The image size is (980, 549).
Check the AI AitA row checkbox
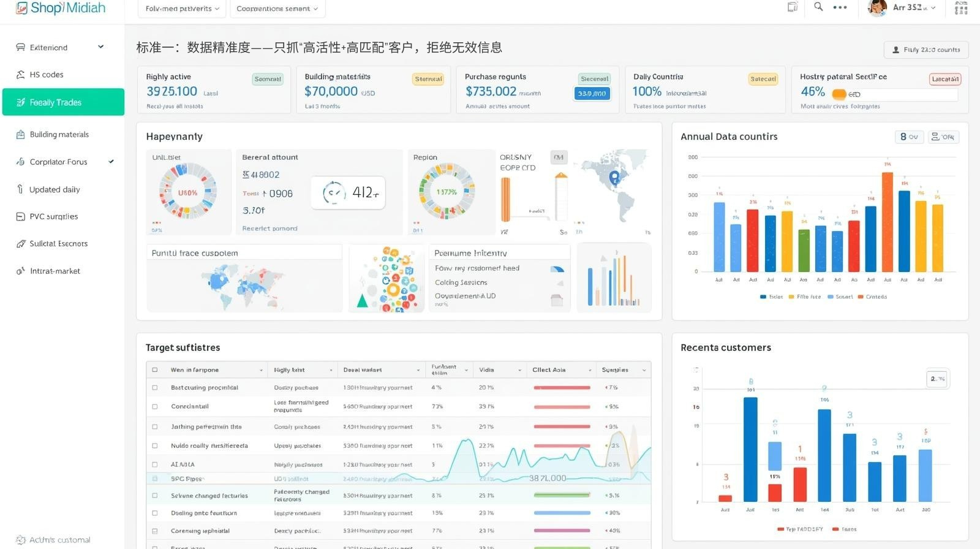[x=155, y=464]
